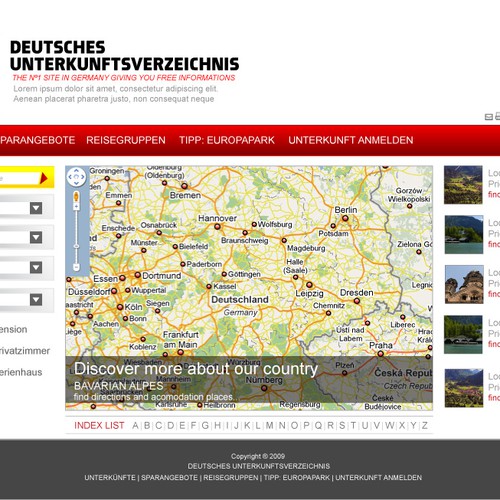Click the map zoom-in plus button
500x500 pixels.
[76, 207]
